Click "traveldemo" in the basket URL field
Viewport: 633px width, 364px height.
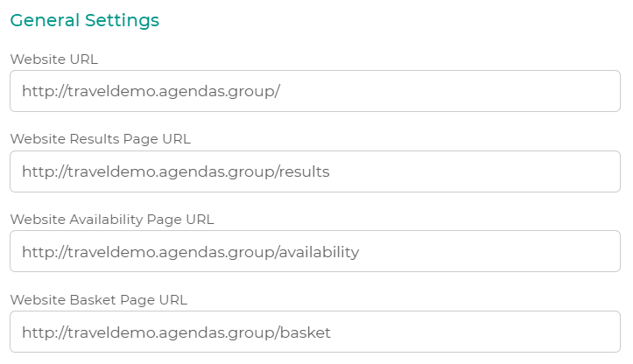pyautogui.click(x=105, y=332)
